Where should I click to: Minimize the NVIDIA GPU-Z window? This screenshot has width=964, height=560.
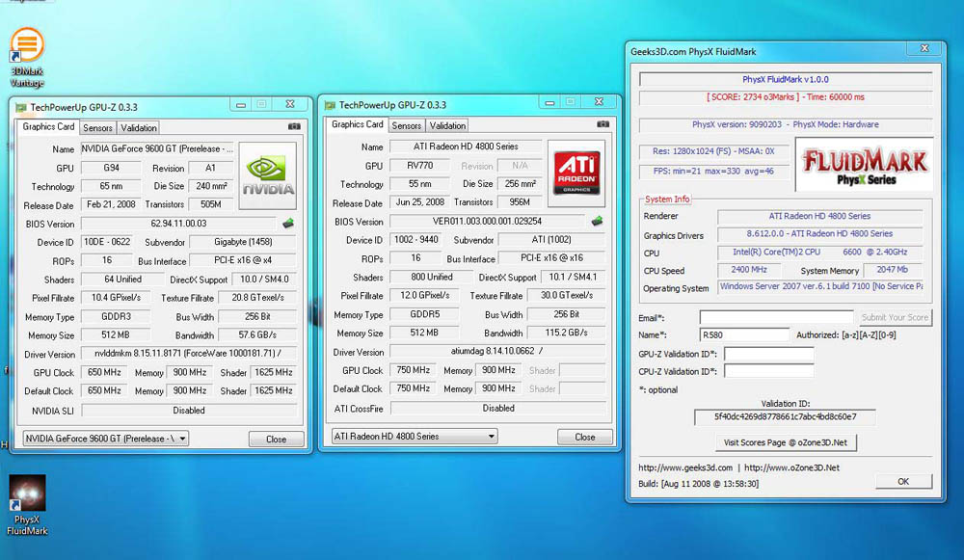(241, 104)
